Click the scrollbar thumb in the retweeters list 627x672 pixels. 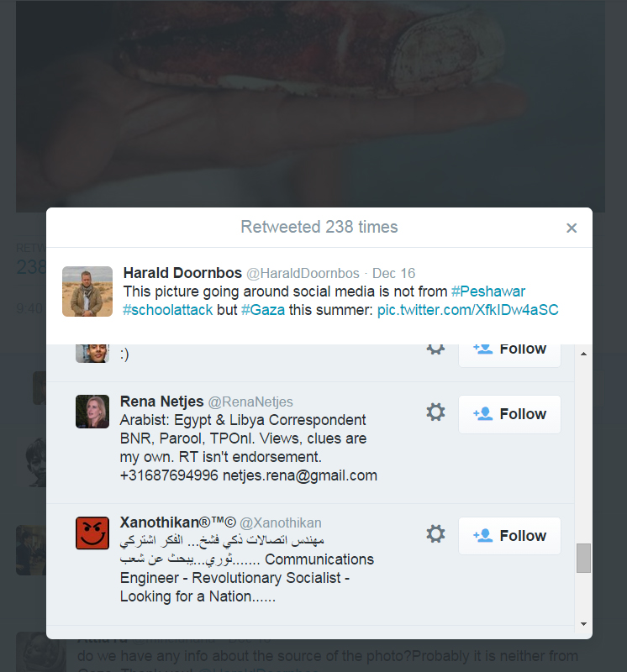pyautogui.click(x=583, y=558)
